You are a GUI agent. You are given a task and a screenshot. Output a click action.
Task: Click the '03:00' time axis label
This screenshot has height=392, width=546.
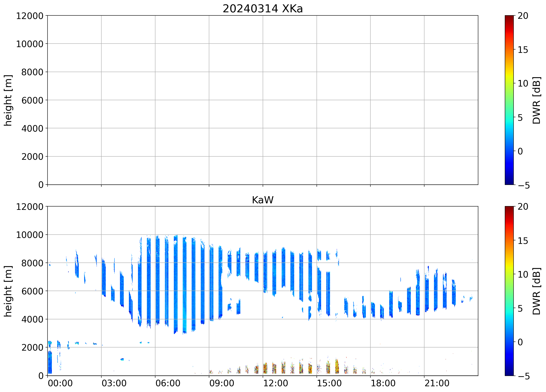[114, 383]
